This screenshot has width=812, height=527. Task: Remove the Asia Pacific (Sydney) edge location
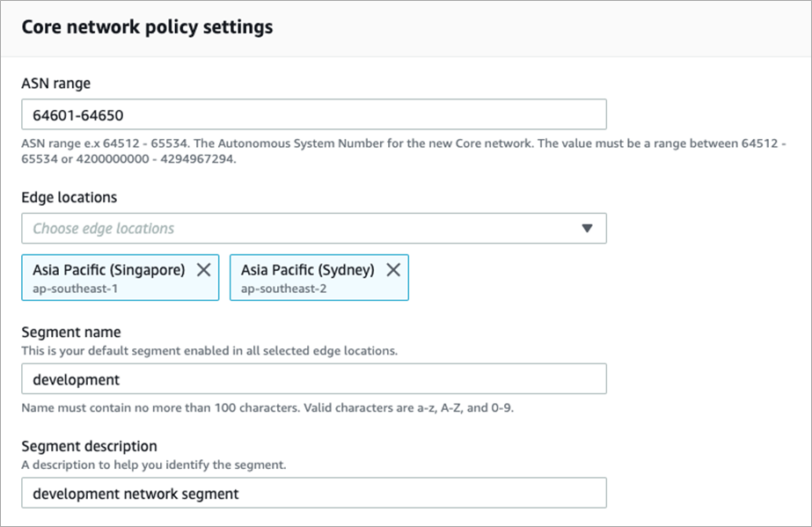click(393, 269)
